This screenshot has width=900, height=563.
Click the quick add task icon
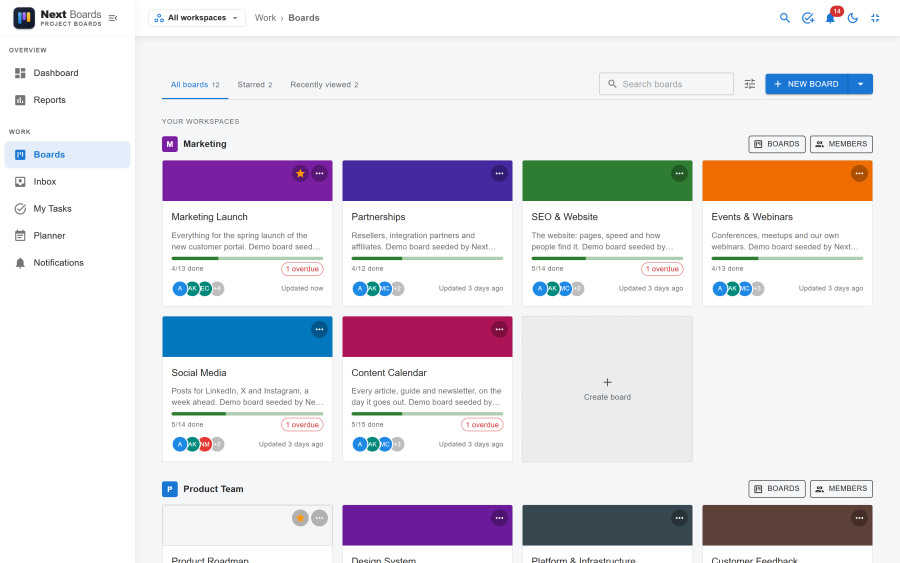[x=808, y=18]
